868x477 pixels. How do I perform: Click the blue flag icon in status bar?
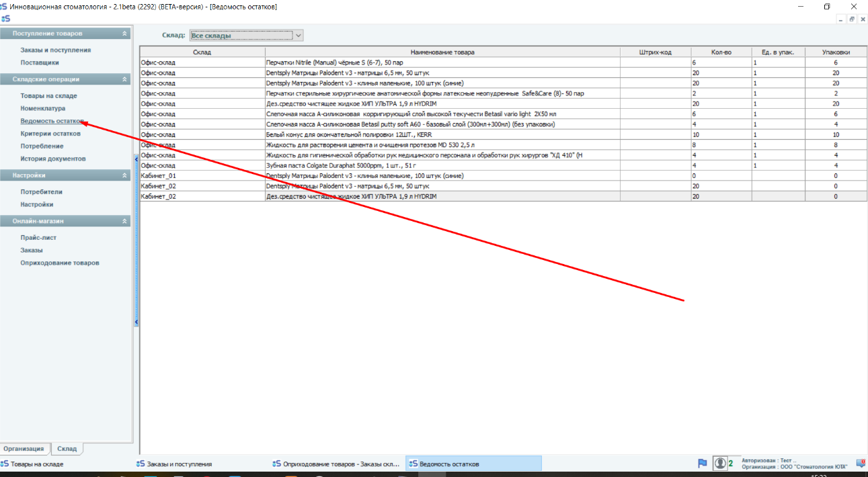[702, 464]
